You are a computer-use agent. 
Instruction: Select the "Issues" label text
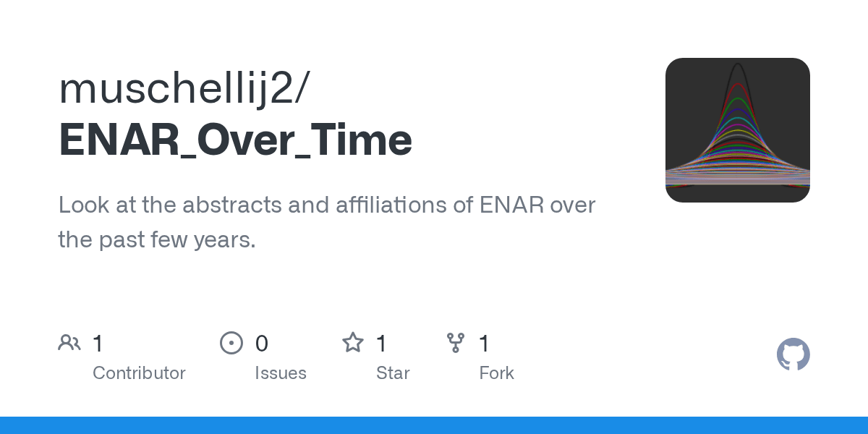(x=281, y=373)
